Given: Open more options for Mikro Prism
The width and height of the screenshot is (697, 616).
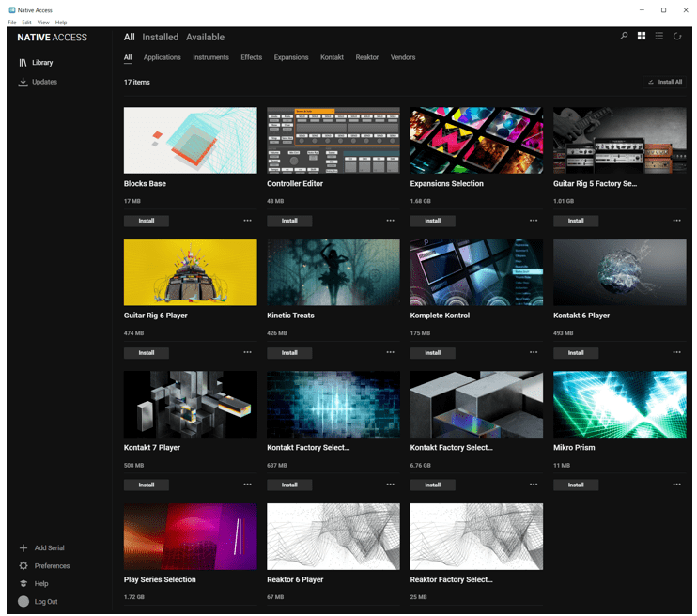Looking at the screenshot, I should tap(676, 485).
